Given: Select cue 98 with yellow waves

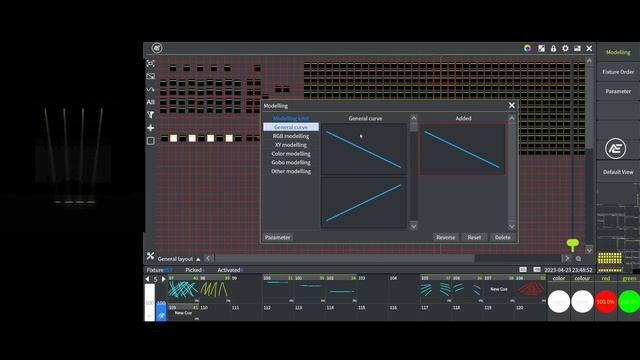Looking at the screenshot, I should click(x=215, y=289).
